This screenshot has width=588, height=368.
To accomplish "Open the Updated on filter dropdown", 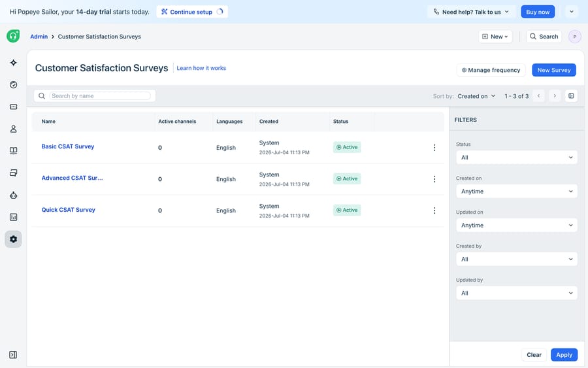I will pos(516,226).
